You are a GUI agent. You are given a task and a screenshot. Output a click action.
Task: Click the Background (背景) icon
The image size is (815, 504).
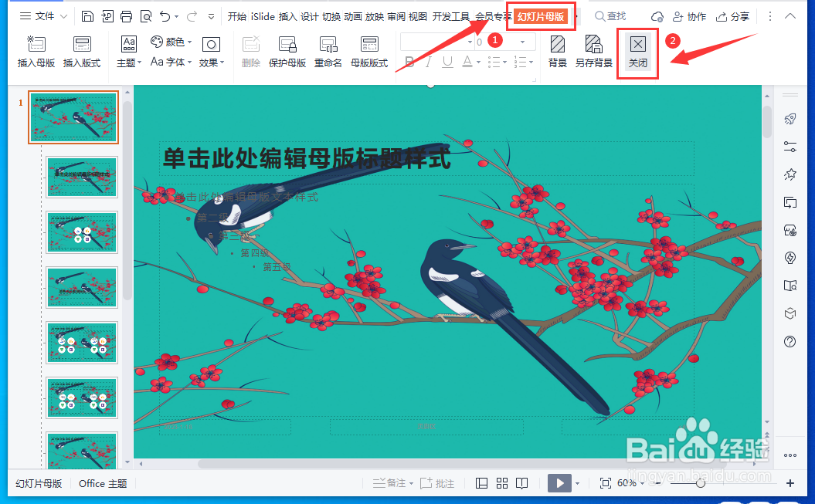tap(557, 45)
